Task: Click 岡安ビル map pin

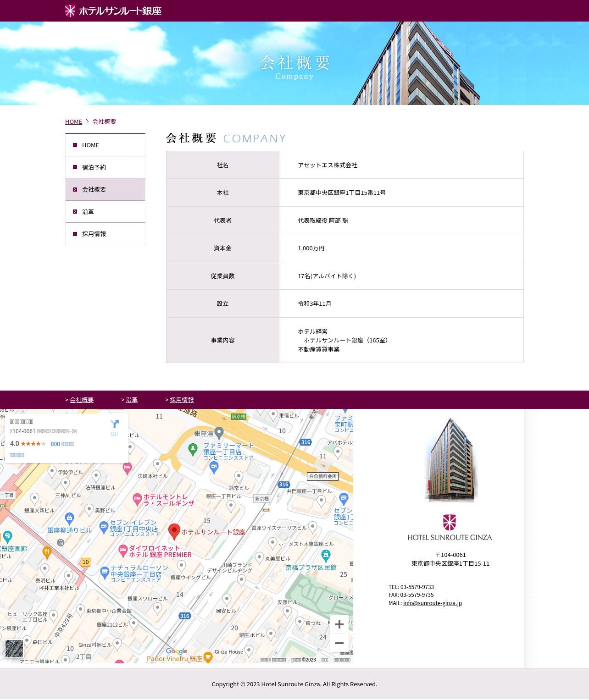Action: [x=227, y=599]
